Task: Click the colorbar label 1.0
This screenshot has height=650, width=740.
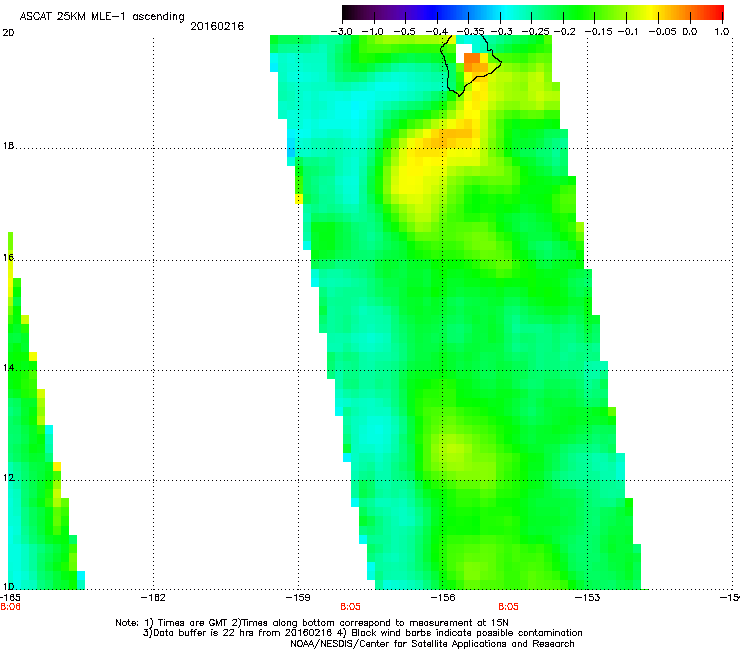Action: 722,32
